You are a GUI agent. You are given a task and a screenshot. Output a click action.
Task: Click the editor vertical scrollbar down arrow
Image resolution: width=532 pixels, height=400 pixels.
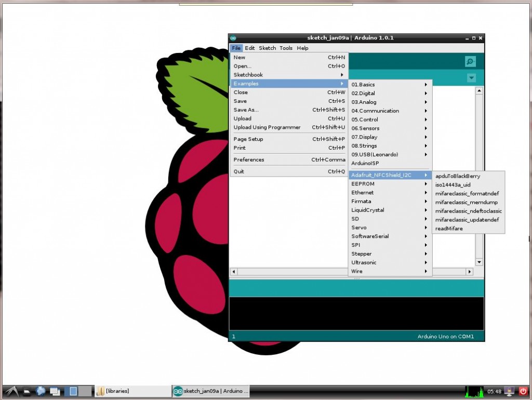coord(479,262)
